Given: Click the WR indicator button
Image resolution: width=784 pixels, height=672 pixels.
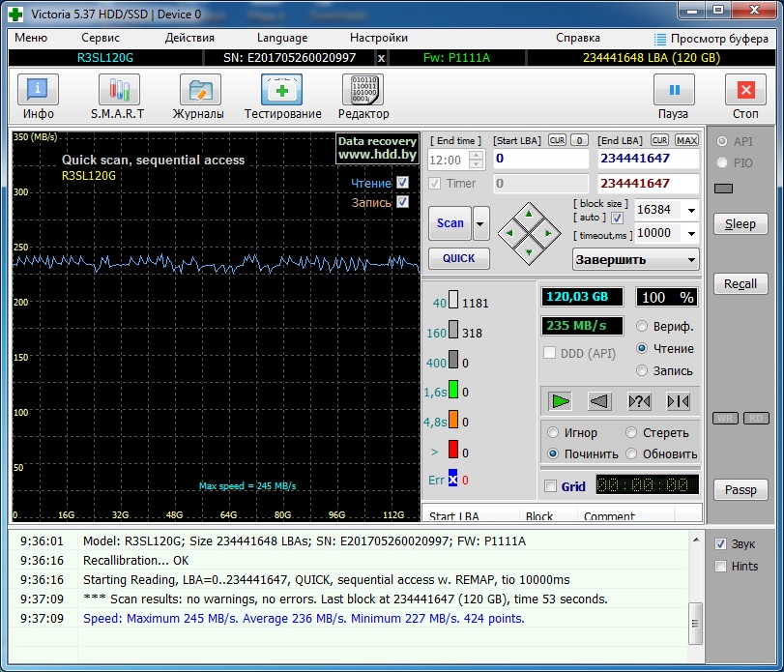Looking at the screenshot, I should point(724,418).
